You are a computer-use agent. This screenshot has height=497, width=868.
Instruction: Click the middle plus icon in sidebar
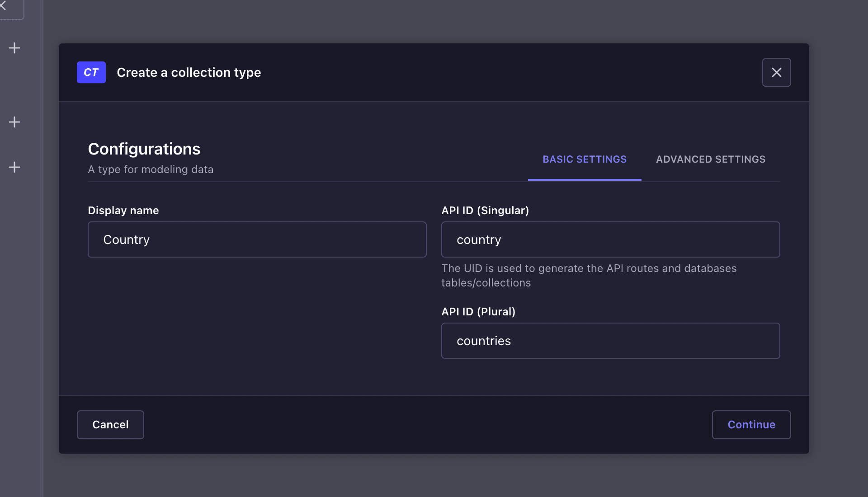pyautogui.click(x=14, y=122)
